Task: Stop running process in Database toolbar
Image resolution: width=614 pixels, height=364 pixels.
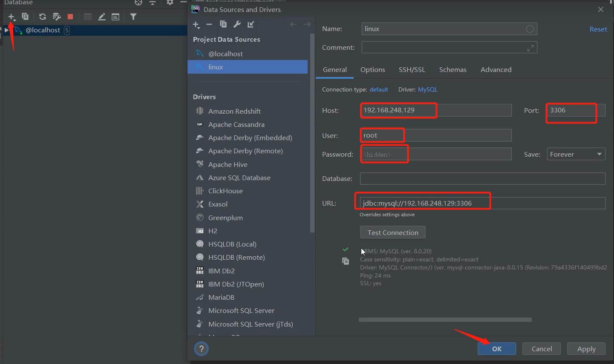Action: tap(70, 17)
